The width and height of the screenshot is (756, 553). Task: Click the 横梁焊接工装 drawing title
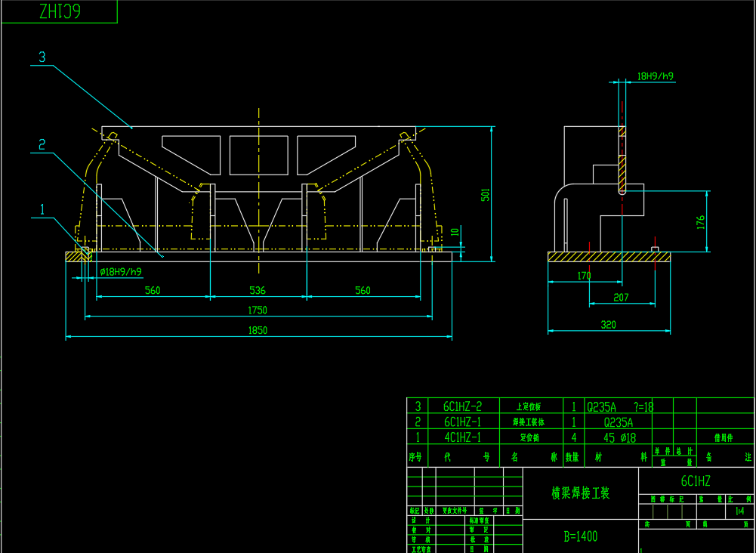(x=580, y=493)
